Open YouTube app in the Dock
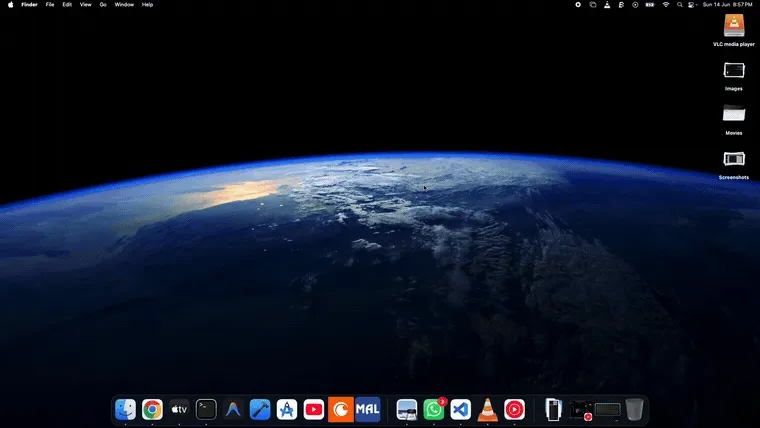 (x=314, y=410)
